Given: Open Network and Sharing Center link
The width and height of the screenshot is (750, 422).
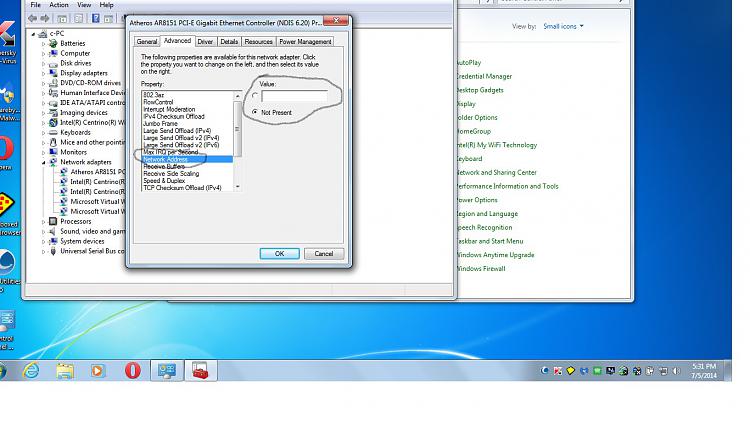Looking at the screenshot, I should 496,172.
